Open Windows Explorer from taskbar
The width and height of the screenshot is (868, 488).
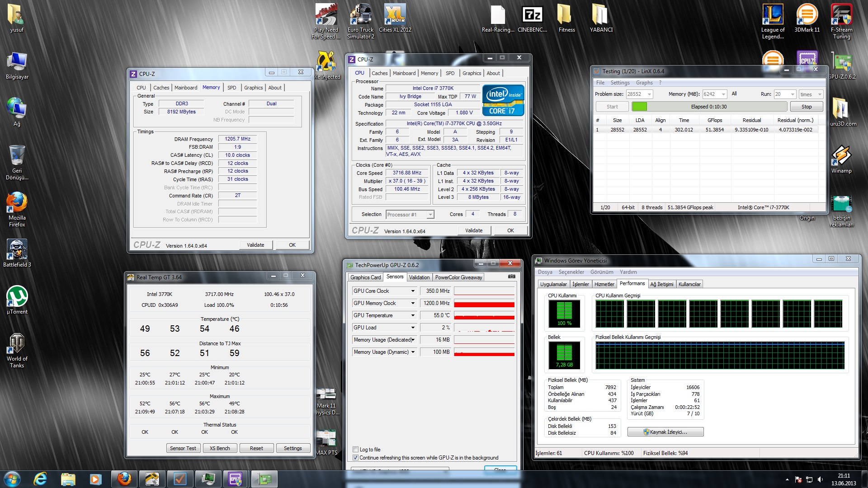click(x=68, y=479)
